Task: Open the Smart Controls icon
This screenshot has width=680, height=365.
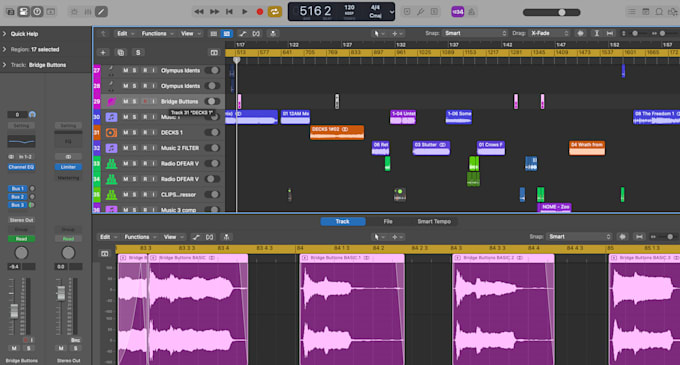Action: pyautogui.click(x=74, y=12)
